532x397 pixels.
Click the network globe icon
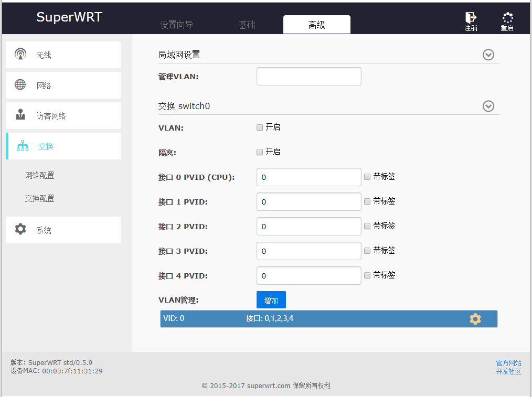(20, 84)
